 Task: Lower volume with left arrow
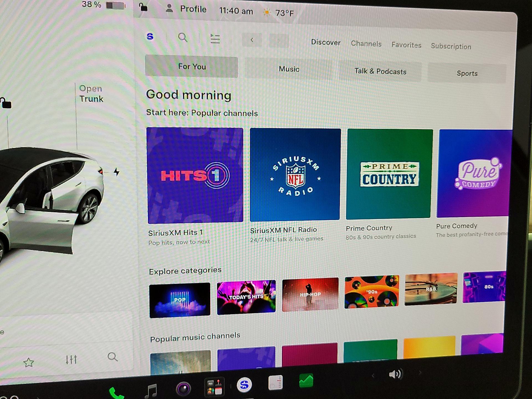(x=373, y=376)
